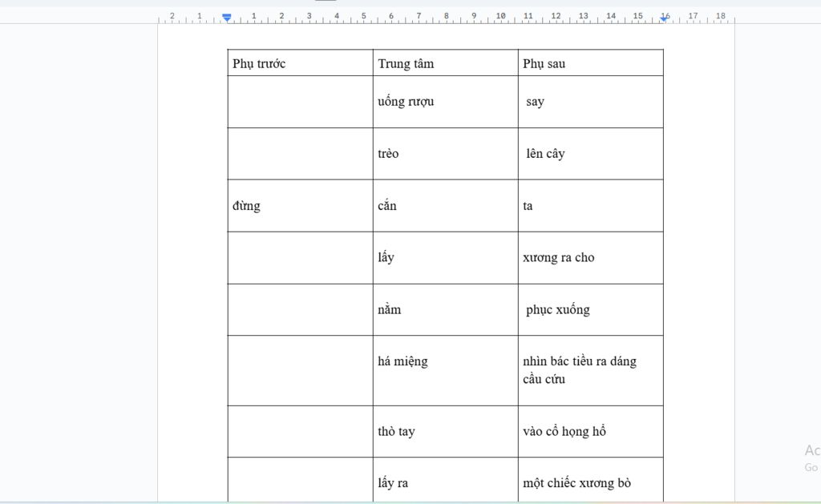Place cursor in the "nằm" cell
Screen dimensions: 821x504
[x=389, y=309]
